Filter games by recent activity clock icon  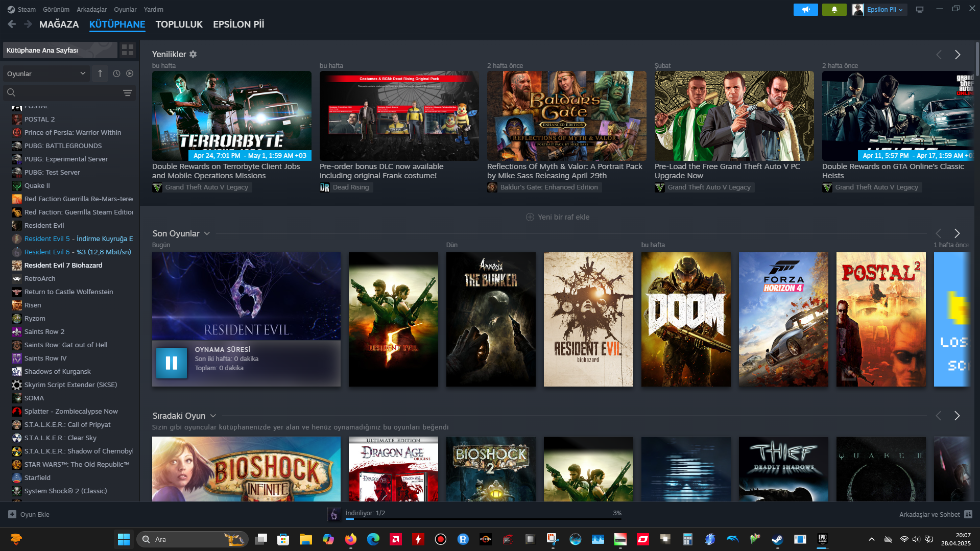click(x=116, y=74)
